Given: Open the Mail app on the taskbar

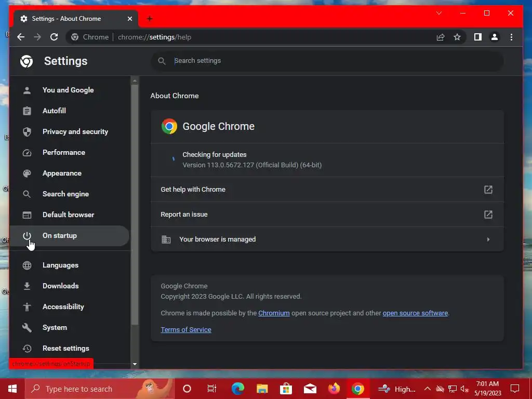Looking at the screenshot, I should pos(310,389).
